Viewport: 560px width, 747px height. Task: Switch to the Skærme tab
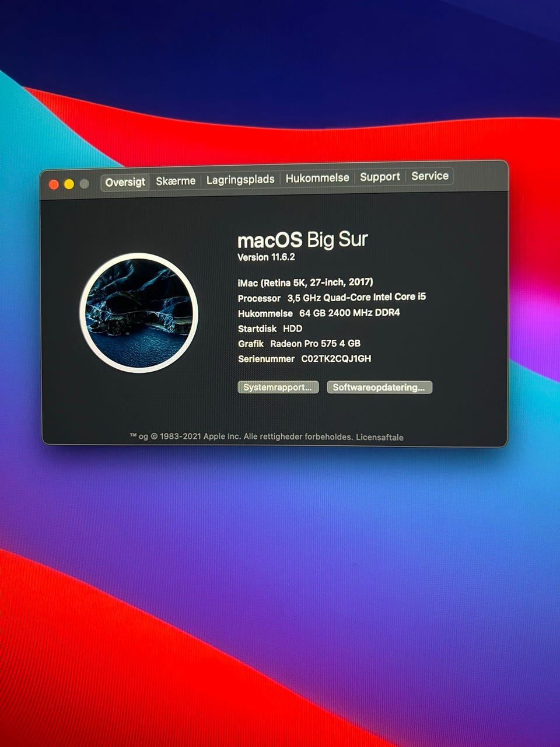tap(176, 181)
